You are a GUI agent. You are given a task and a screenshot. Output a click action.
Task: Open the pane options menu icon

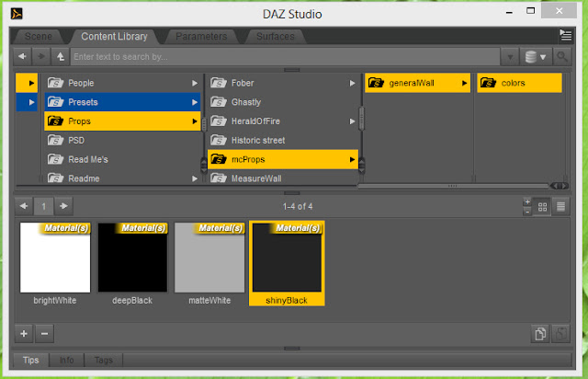pos(565,35)
